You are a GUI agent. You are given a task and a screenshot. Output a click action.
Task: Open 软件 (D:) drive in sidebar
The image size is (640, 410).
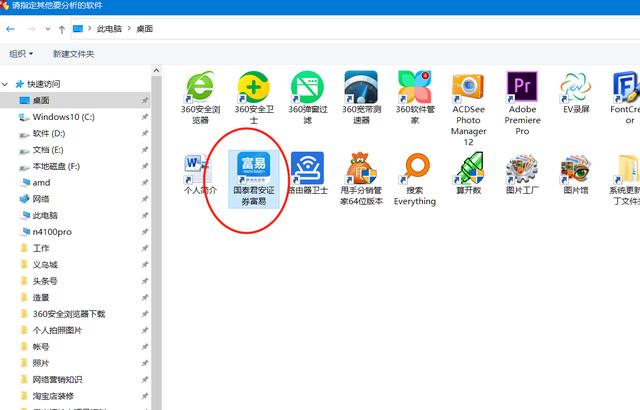(49, 133)
